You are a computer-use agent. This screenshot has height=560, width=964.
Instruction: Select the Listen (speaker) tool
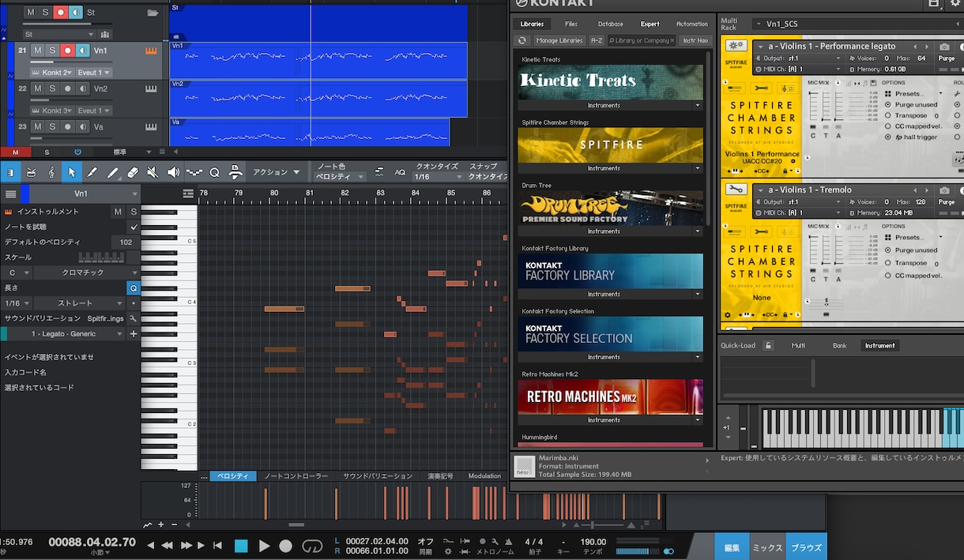(173, 172)
